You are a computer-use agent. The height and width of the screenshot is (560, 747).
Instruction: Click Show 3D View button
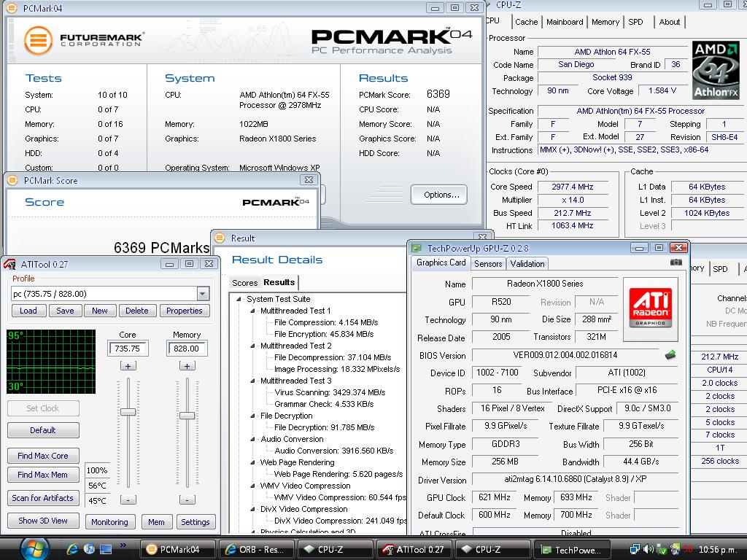point(43,521)
